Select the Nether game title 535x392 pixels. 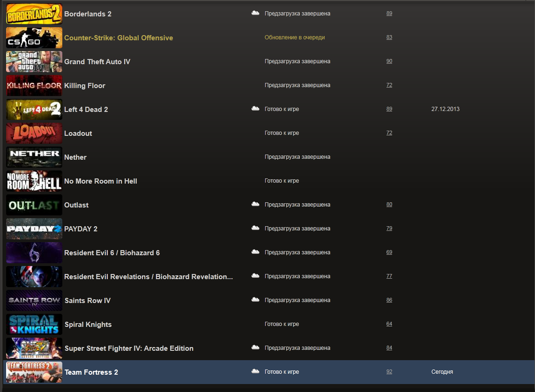(75, 157)
